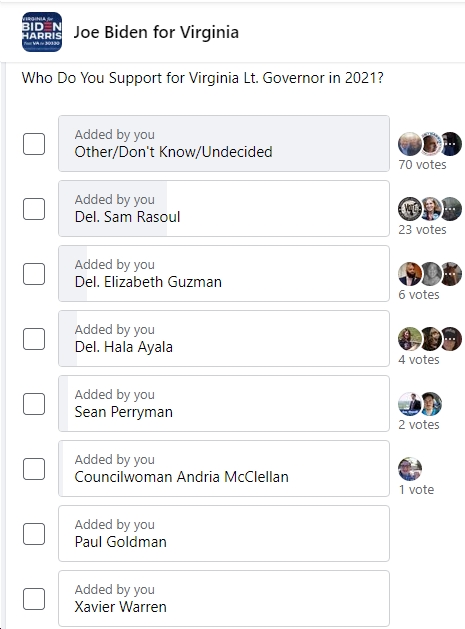465x629 pixels.
Task: Mark the checkbox beside Del. Hala Ayala
Action: tap(34, 339)
